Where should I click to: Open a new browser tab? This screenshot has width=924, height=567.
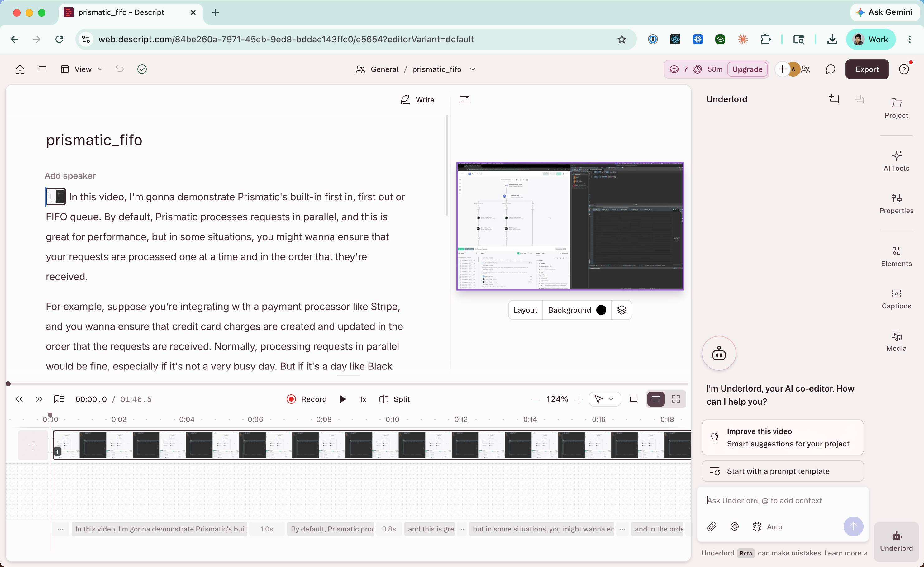[215, 12]
